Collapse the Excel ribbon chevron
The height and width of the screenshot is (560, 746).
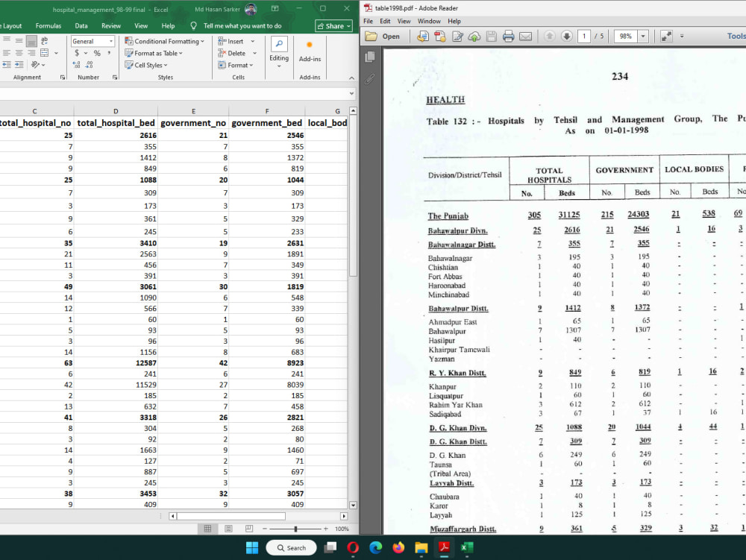pyautogui.click(x=351, y=78)
